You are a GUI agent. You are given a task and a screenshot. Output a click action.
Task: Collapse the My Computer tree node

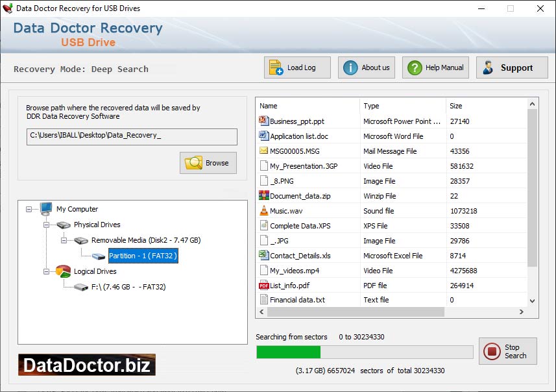coord(29,209)
